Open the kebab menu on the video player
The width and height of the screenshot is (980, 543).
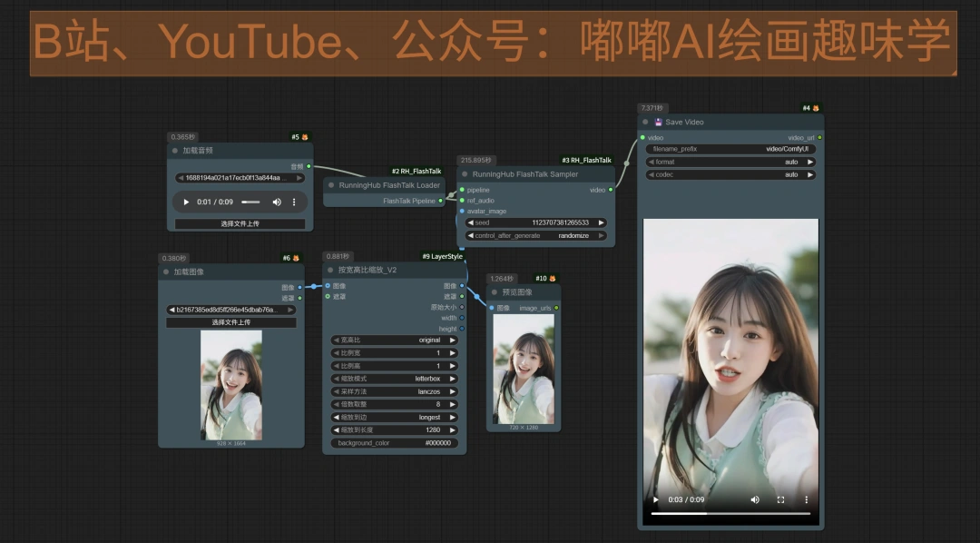(x=805, y=499)
